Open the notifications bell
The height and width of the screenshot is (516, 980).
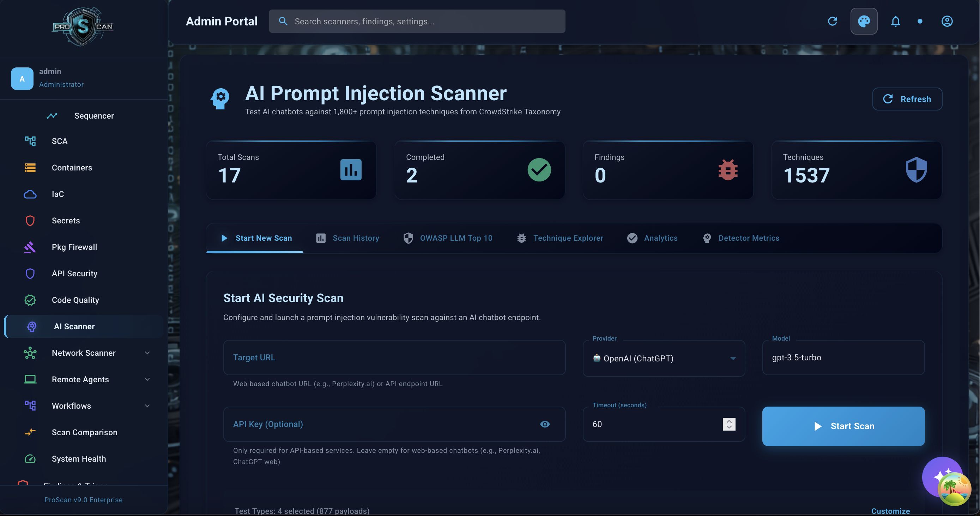click(895, 21)
